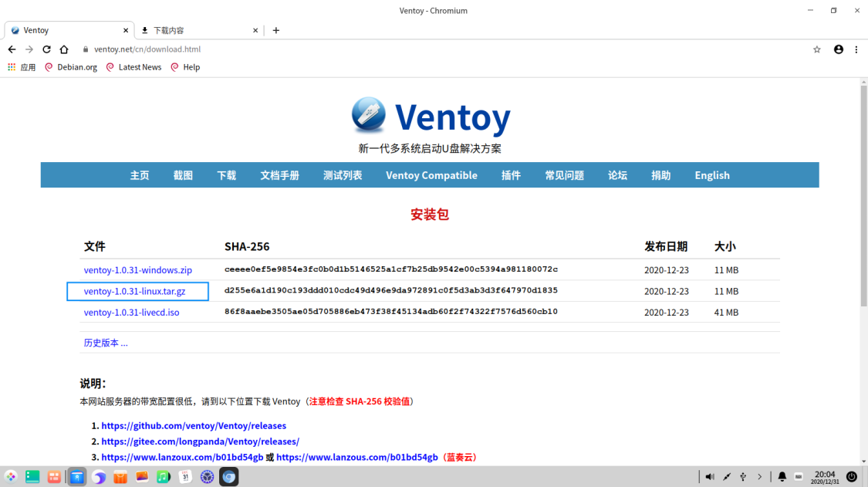This screenshot has width=868, height=487.
Task: Open the round blue browser taskbar icon
Action: click(x=99, y=476)
